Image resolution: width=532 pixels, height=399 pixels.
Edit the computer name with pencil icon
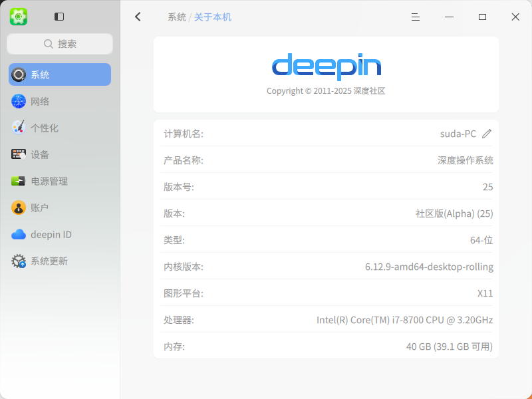click(x=487, y=134)
